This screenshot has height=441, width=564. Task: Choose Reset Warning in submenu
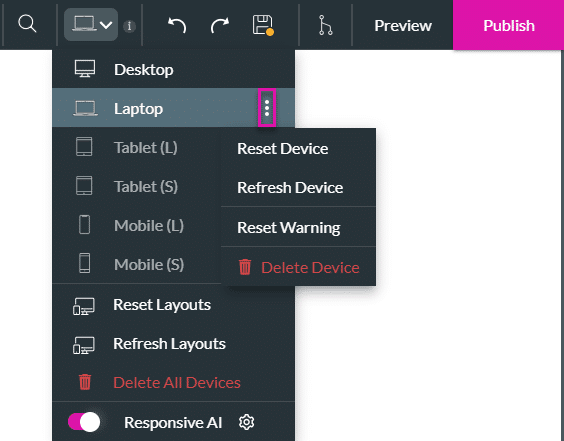pyautogui.click(x=299, y=227)
